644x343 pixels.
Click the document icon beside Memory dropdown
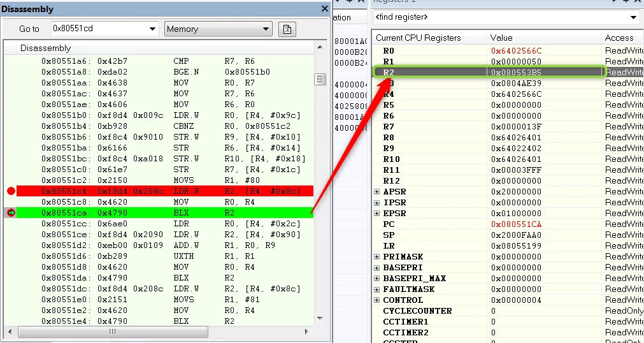pyautogui.click(x=287, y=29)
